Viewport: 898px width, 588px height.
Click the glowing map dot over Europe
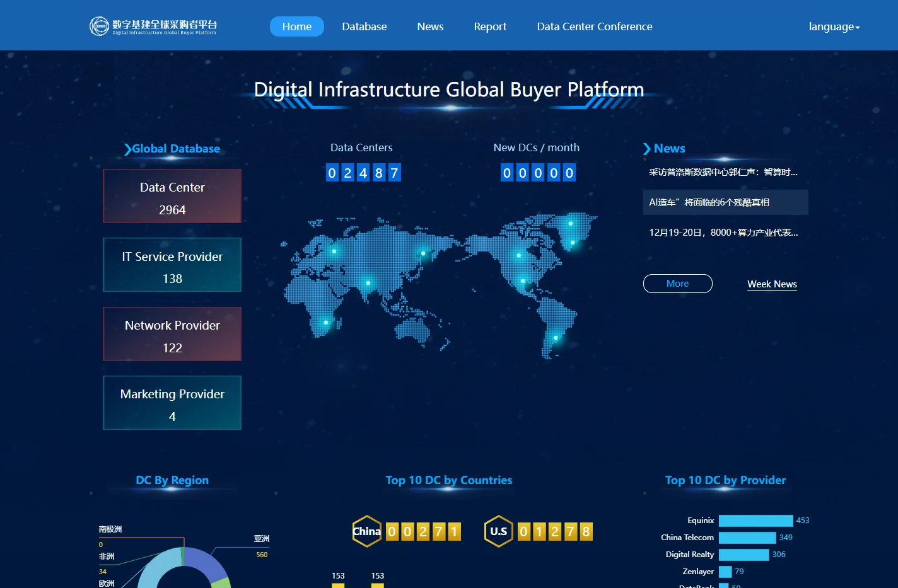coord(334,251)
